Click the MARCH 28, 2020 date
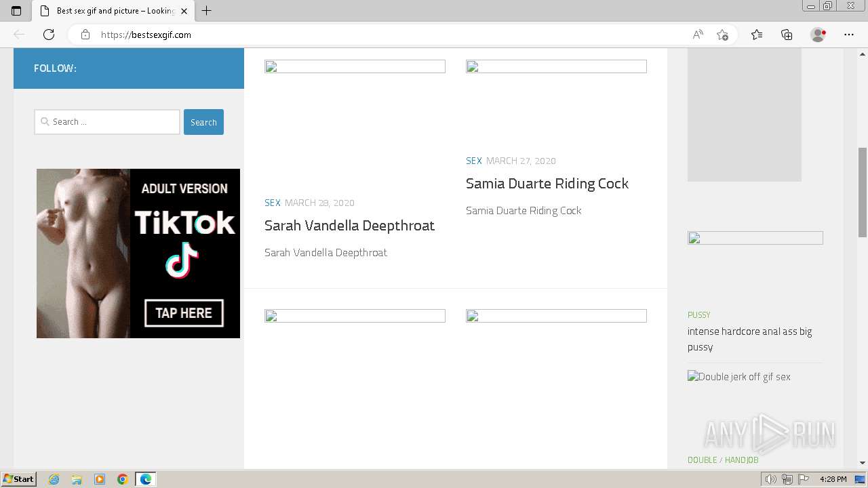The image size is (868, 488). (319, 203)
